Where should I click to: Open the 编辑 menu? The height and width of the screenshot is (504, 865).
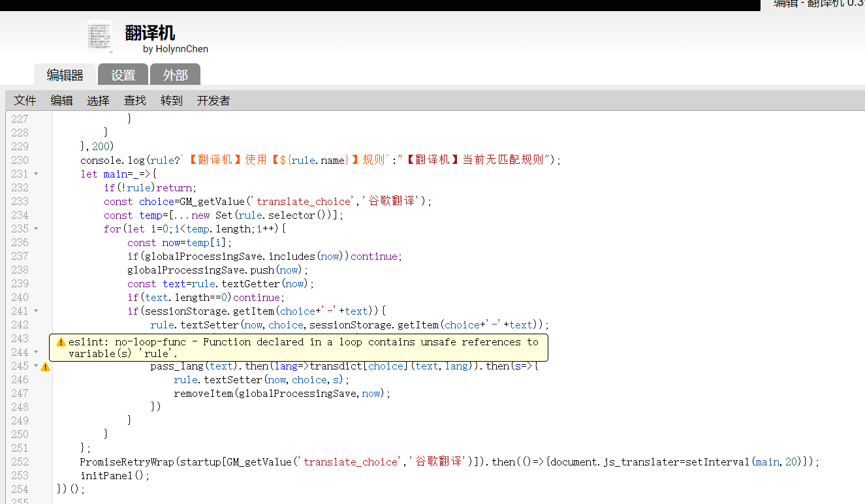point(62,101)
